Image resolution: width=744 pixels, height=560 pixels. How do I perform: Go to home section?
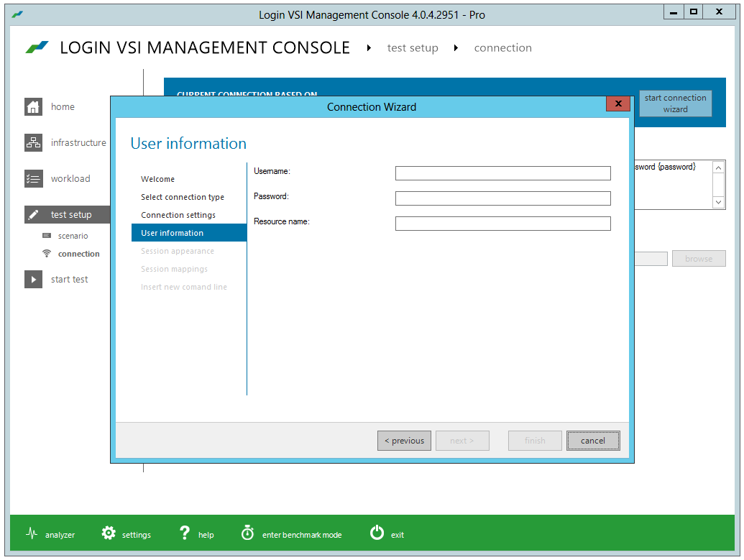[63, 107]
